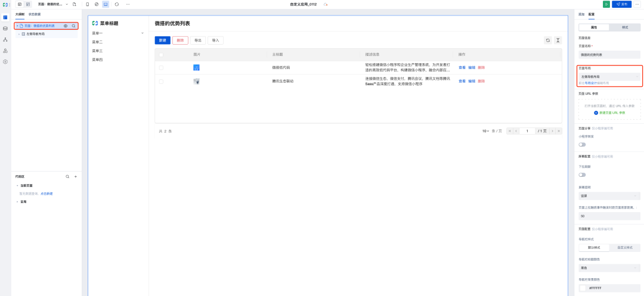Click the 导出 button
644x296 pixels.
(198, 40)
